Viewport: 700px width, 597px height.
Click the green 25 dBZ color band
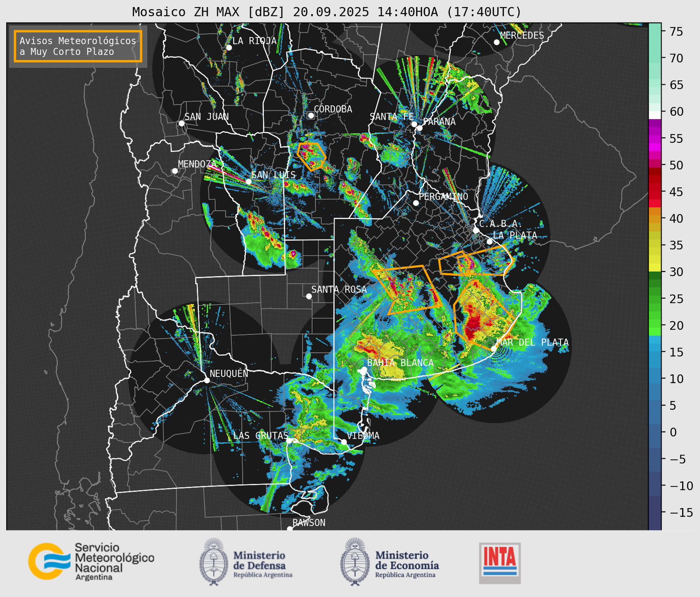[x=654, y=299]
